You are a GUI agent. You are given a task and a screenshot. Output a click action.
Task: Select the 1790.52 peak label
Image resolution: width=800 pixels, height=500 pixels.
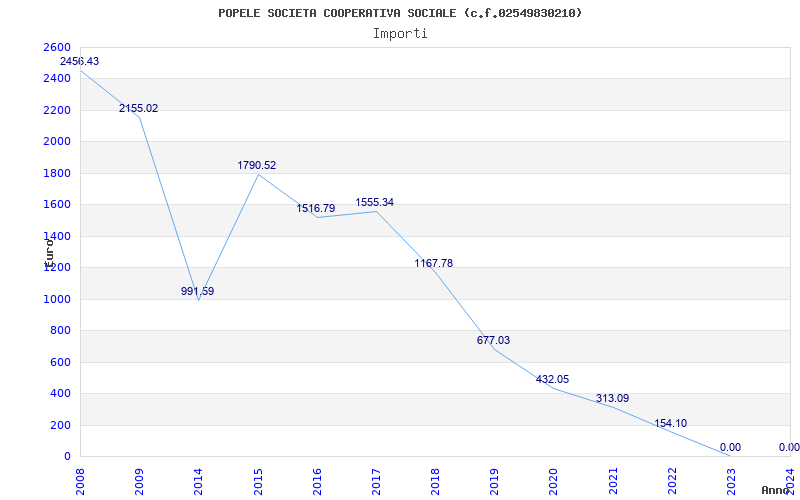[x=256, y=166]
